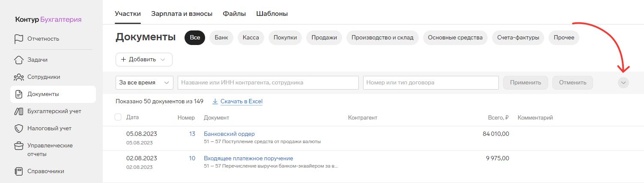Filter documents by Продажи

(324, 37)
